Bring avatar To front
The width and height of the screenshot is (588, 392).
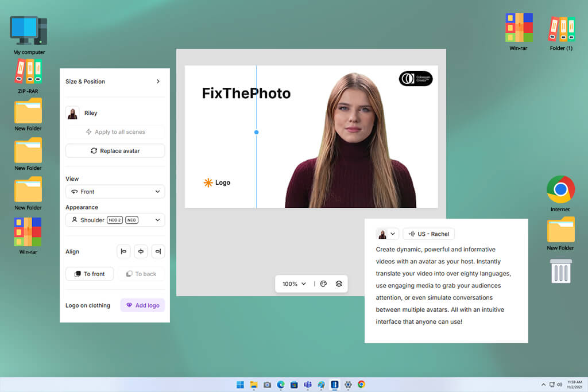click(x=90, y=274)
